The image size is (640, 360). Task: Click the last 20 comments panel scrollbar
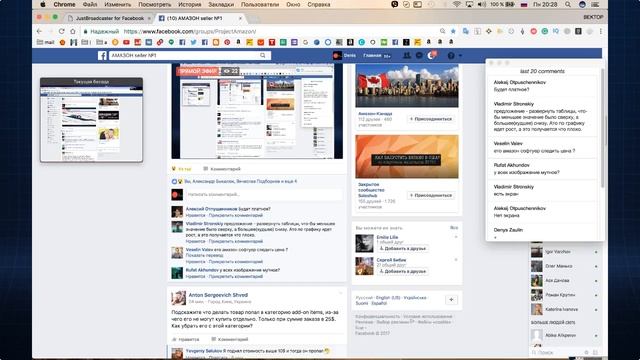[x=602, y=129]
